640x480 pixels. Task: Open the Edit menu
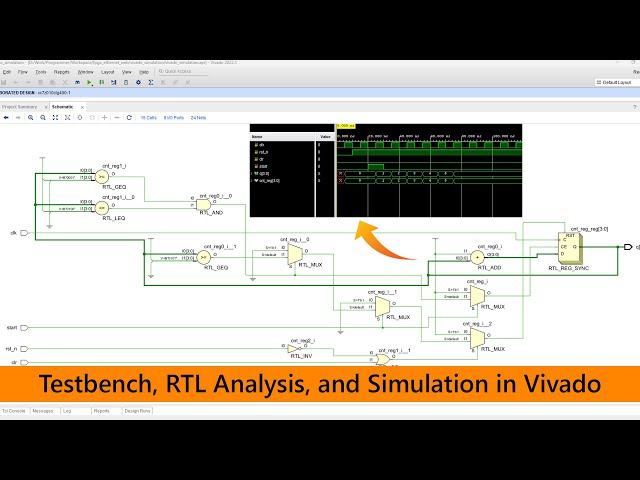tap(7, 72)
